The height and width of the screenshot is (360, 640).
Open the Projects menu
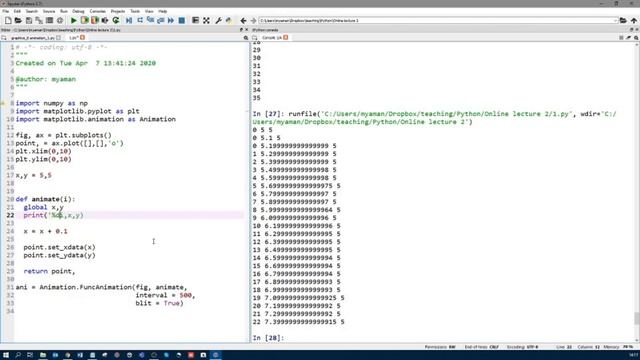coord(118,11)
